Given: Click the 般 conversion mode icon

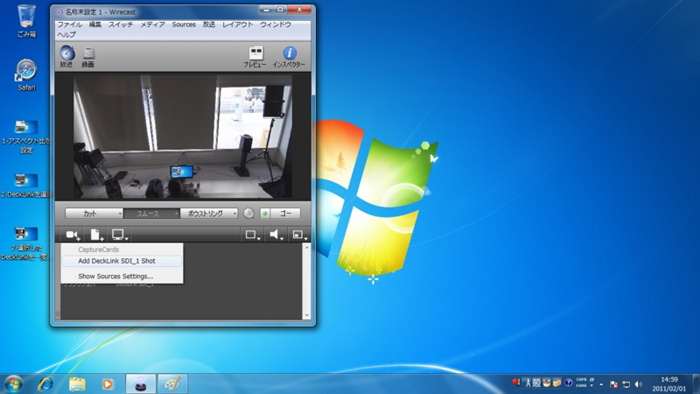Looking at the screenshot, I should [x=536, y=382].
